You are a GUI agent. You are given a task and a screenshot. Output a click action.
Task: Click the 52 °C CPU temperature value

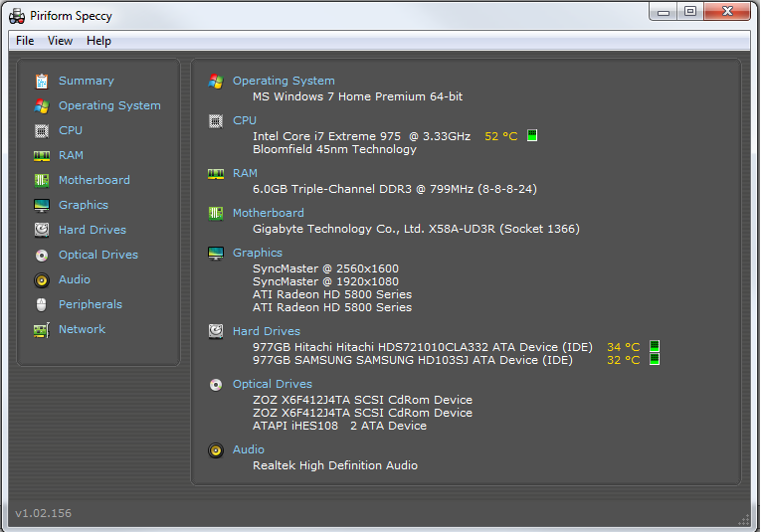click(x=501, y=136)
